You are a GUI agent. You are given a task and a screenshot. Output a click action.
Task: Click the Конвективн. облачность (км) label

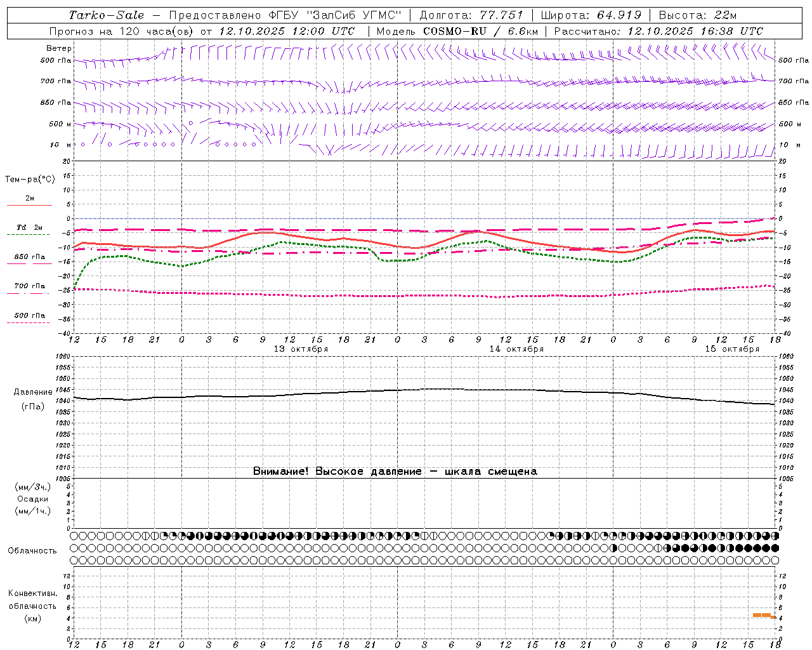32,606
